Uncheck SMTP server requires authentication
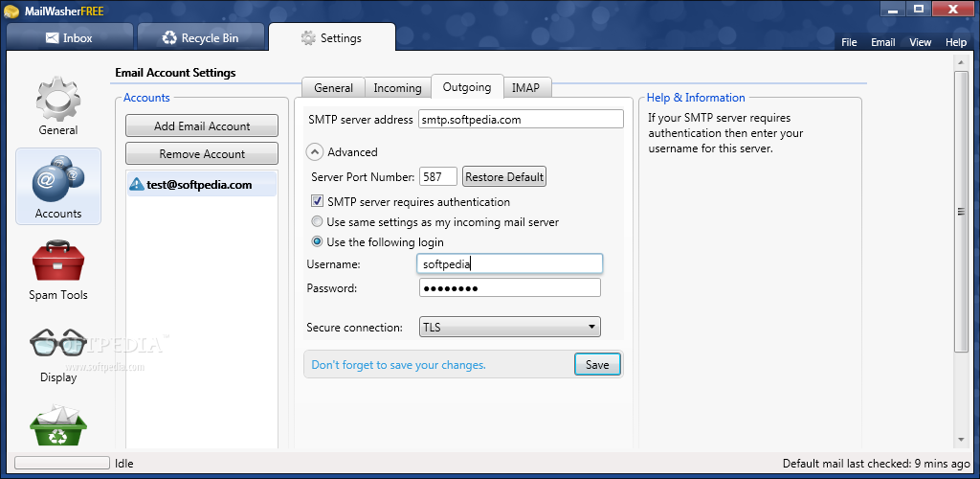The height and width of the screenshot is (479, 980). point(318,202)
